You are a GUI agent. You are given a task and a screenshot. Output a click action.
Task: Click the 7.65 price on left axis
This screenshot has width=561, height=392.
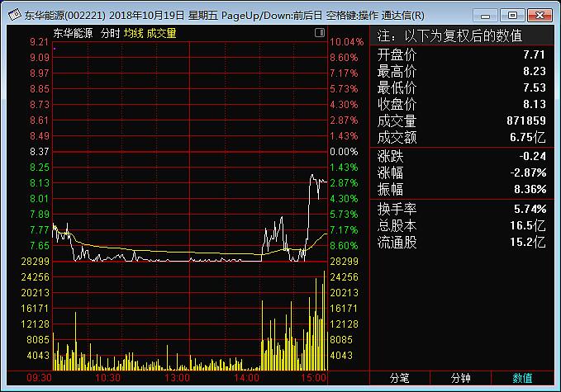(39, 245)
